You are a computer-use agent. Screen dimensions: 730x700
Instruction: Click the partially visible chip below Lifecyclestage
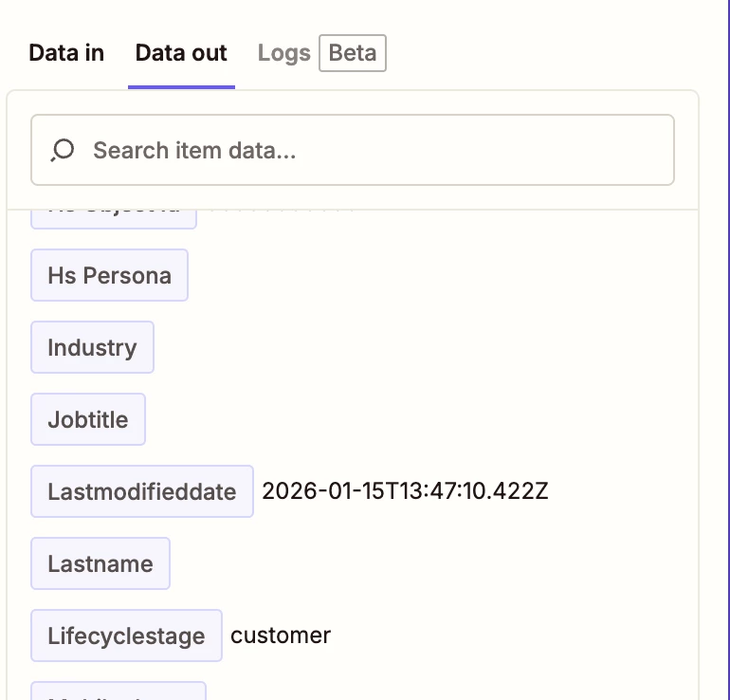coord(118,691)
